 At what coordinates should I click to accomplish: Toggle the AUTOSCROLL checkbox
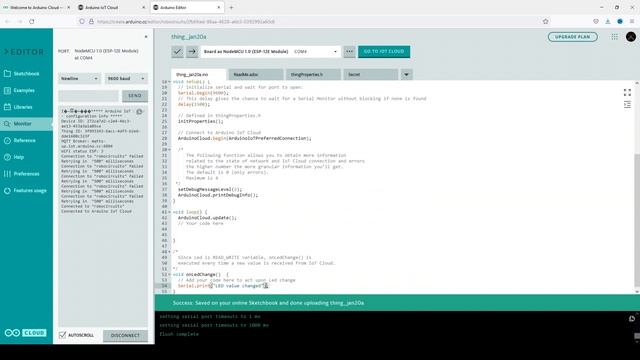(62, 335)
